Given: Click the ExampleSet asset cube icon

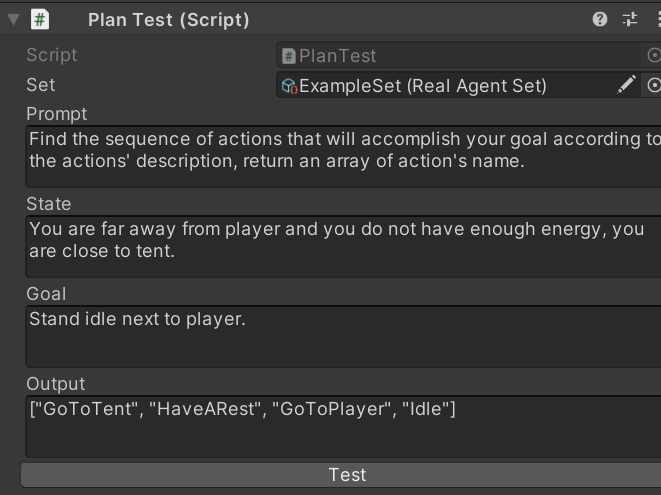Looking at the screenshot, I should (x=289, y=86).
